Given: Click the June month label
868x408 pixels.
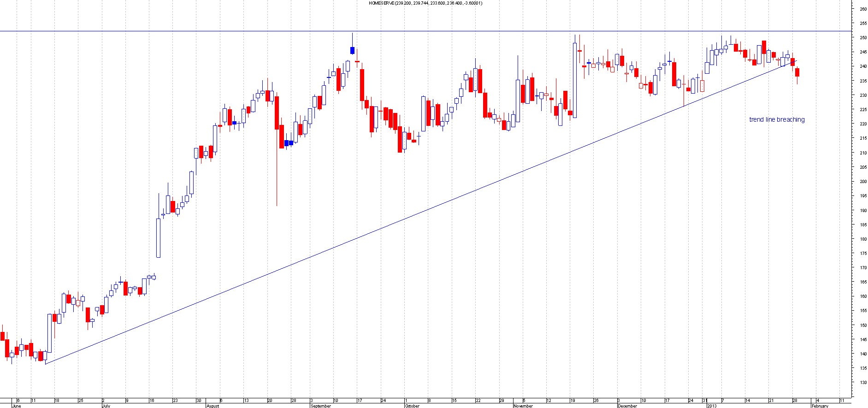Looking at the screenshot, I should point(16,406).
